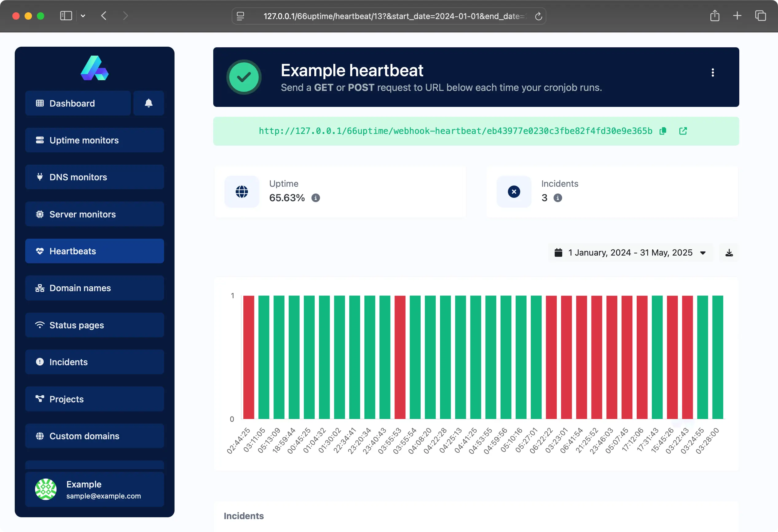The height and width of the screenshot is (532, 778).
Task: Toggle the browser sidebar panel
Action: 66,16
